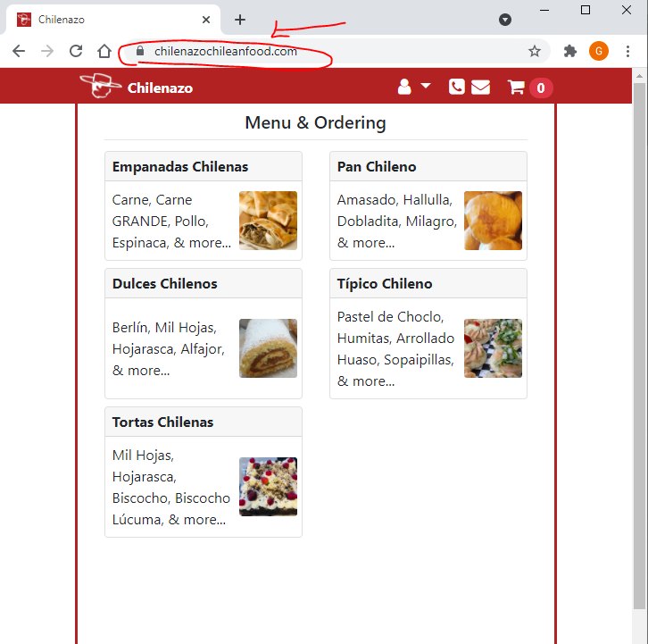Click the Chilenazo hat logo
The width and height of the screenshot is (648, 644).
click(100, 86)
